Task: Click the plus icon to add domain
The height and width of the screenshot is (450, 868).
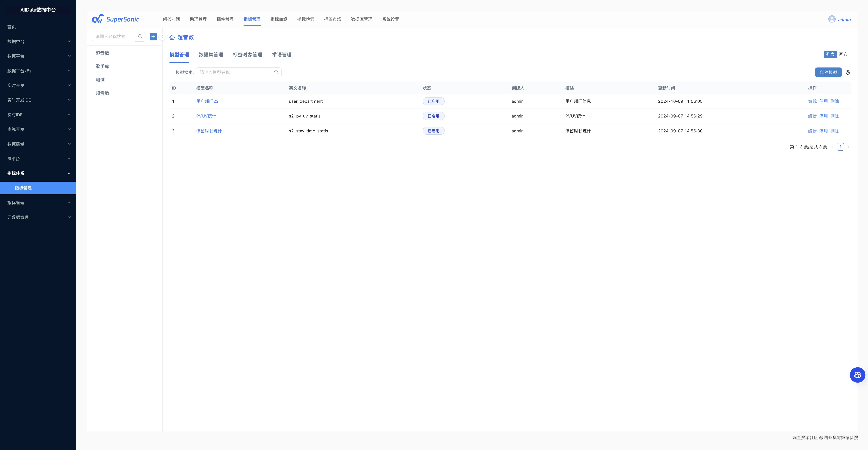Action: click(153, 36)
